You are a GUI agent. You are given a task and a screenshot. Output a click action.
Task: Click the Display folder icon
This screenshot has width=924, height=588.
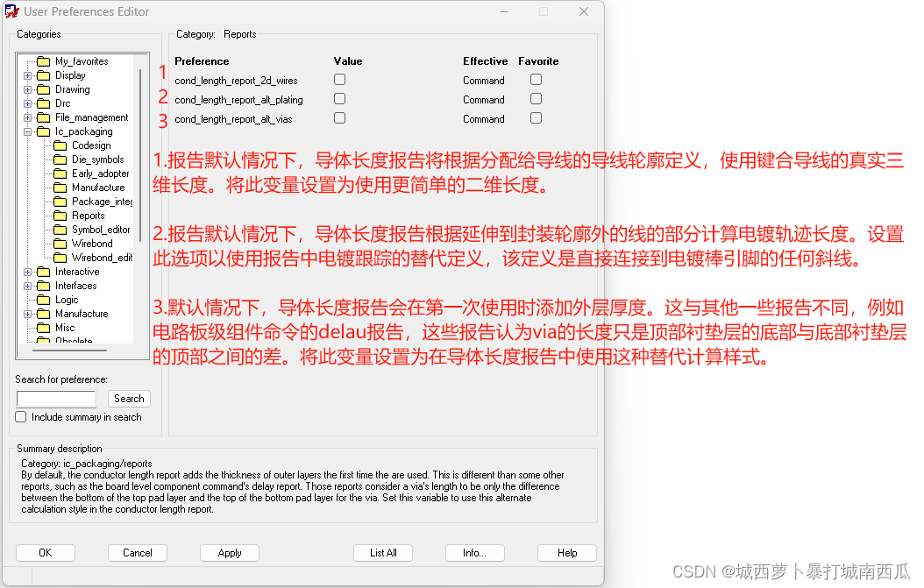pyautogui.click(x=44, y=75)
